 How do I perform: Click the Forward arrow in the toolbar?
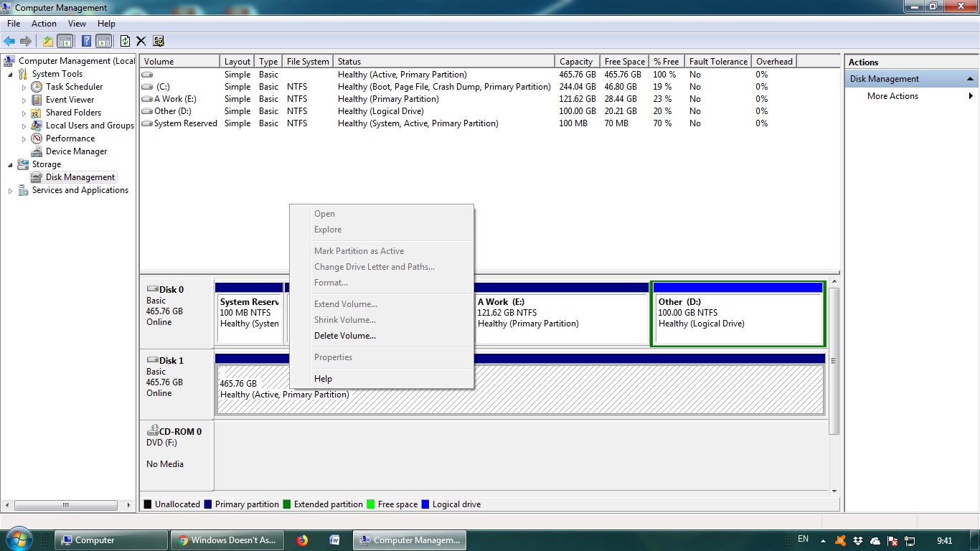coord(26,41)
